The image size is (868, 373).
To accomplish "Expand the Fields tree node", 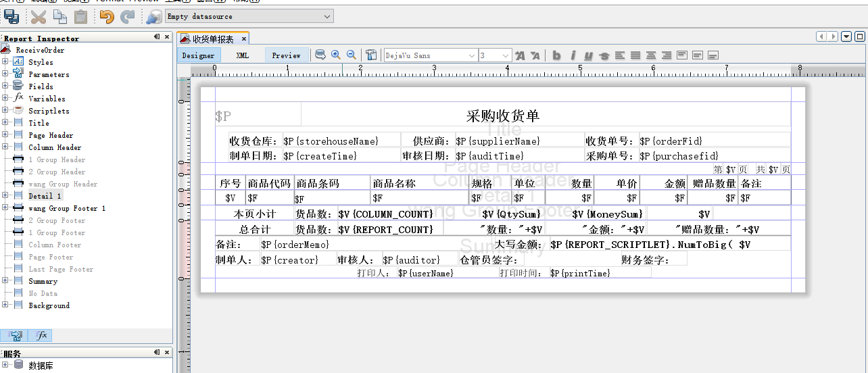I will pyautogui.click(x=5, y=86).
